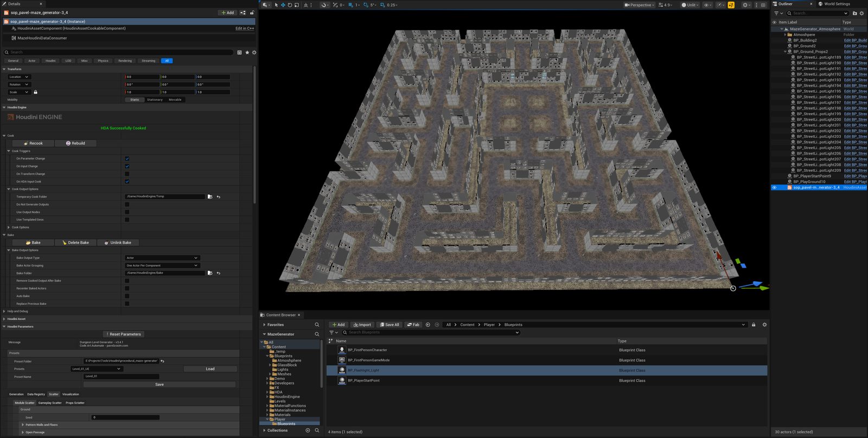The height and width of the screenshot is (438, 868).
Task: Open Bake Output Type dropdown
Action: (162, 258)
